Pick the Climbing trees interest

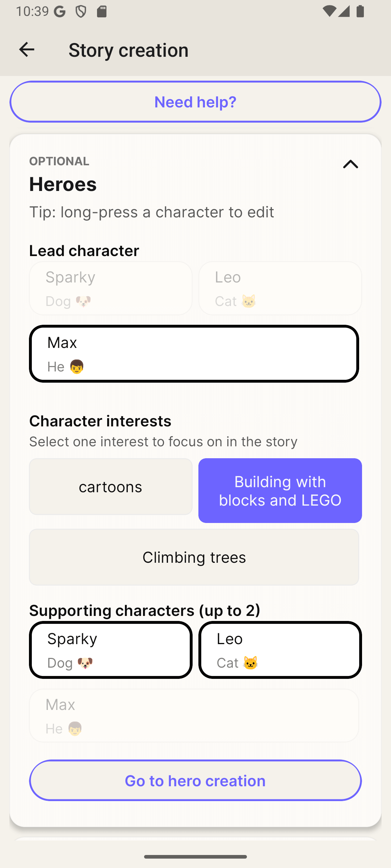(x=194, y=557)
